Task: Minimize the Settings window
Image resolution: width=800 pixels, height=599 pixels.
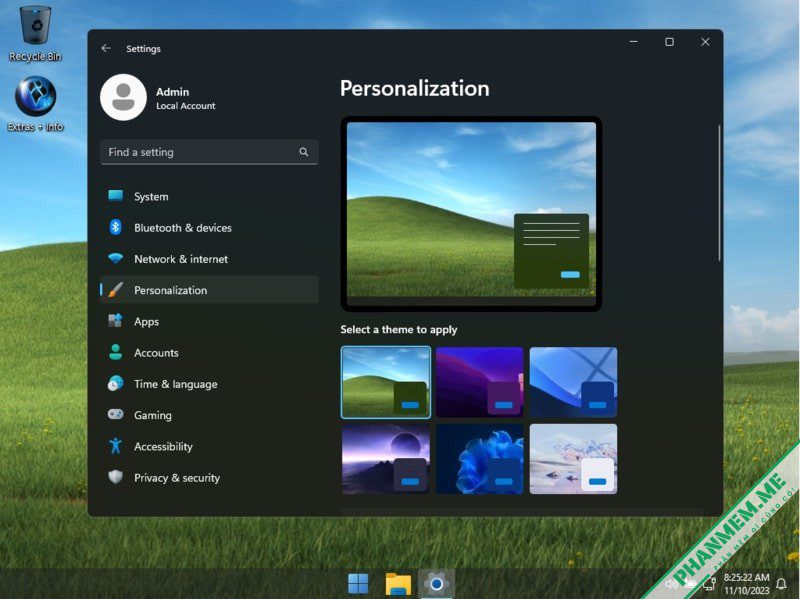Action: 634,42
